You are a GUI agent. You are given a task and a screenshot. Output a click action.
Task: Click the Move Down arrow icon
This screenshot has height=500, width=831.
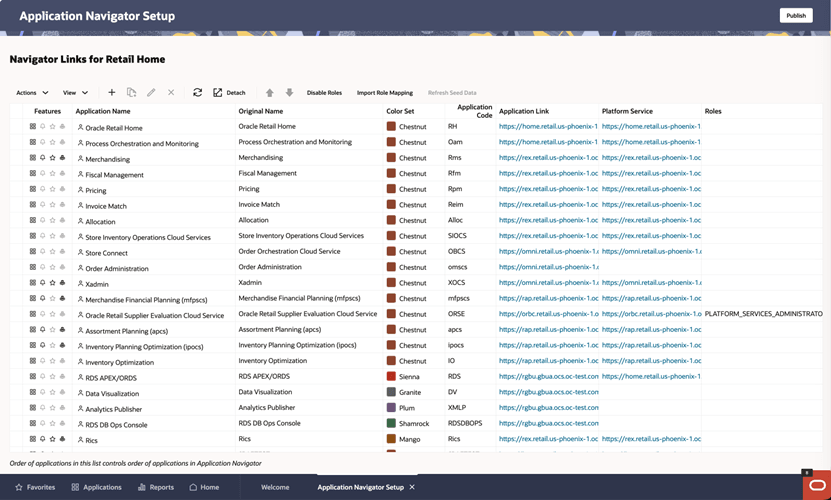click(289, 93)
